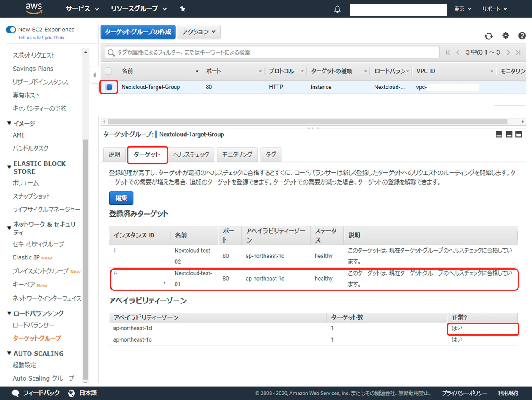
Task: Click ap-northeast-1d in availability zone table
Action: click(x=132, y=328)
